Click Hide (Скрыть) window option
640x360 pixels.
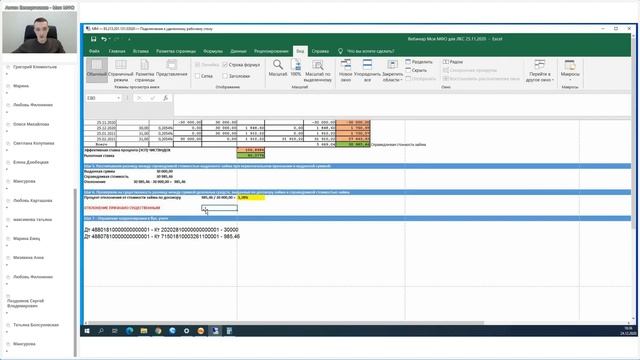[x=416, y=70]
